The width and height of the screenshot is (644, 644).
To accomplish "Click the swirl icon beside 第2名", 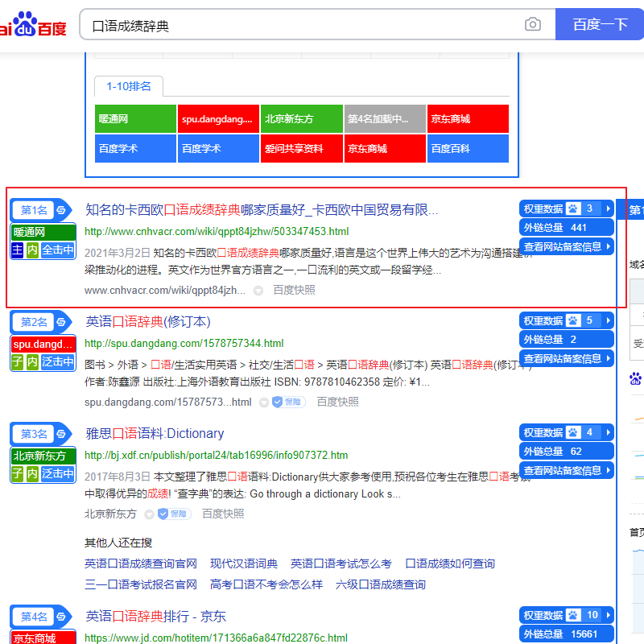I will [61, 322].
